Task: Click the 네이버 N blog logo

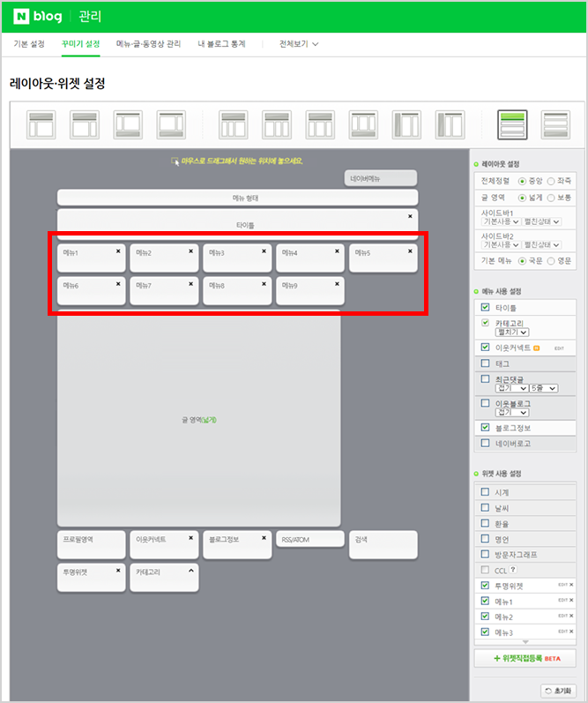Action: click(38, 17)
